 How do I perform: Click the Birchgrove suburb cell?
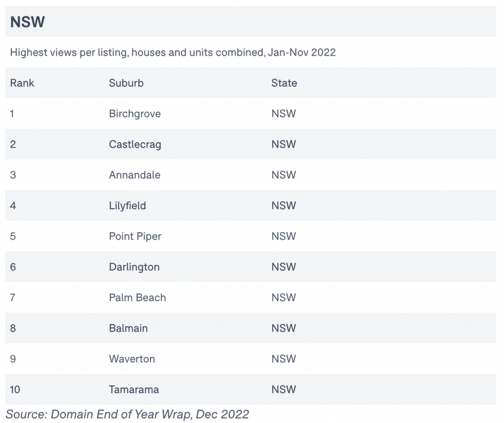[135, 114]
